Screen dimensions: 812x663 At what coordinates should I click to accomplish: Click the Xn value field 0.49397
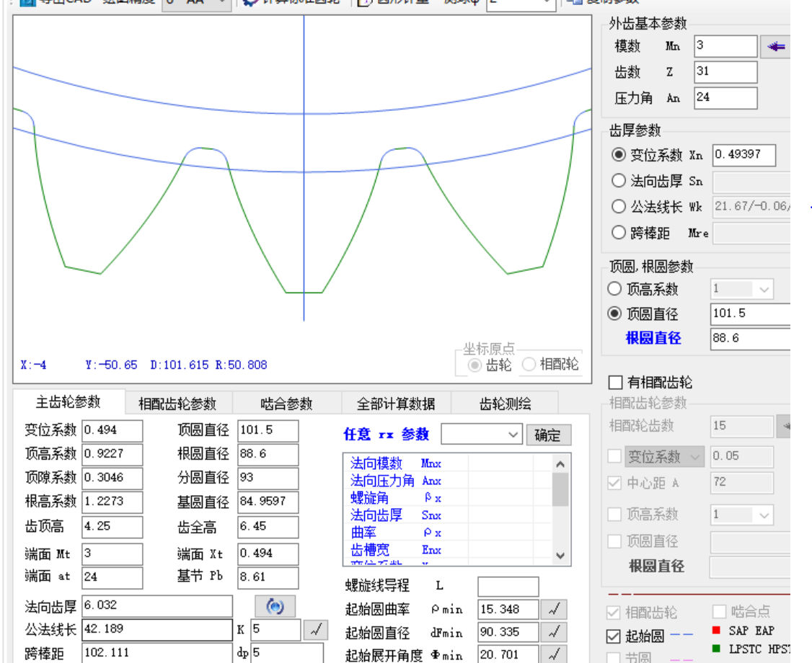744,155
